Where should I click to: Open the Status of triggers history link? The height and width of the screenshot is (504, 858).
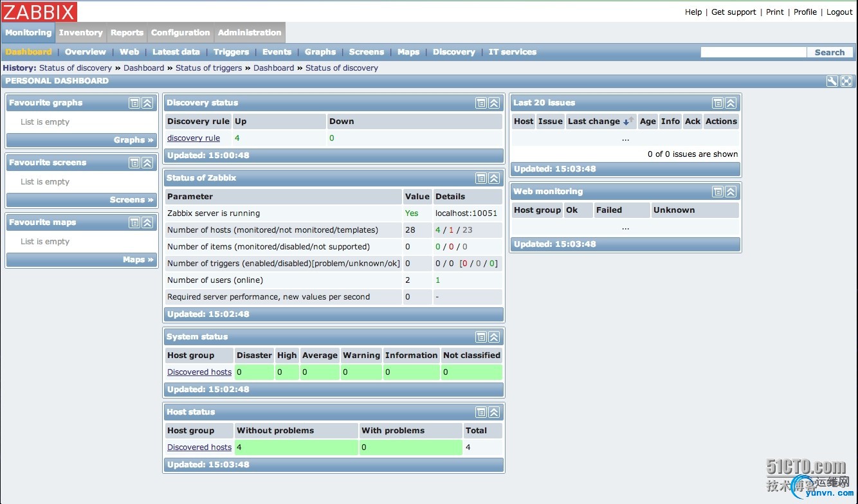click(x=209, y=68)
